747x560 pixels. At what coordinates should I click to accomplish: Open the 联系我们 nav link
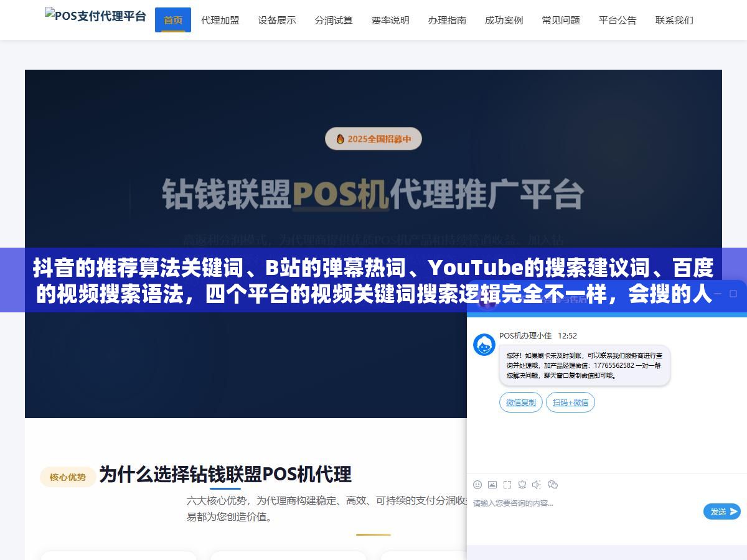tap(674, 20)
